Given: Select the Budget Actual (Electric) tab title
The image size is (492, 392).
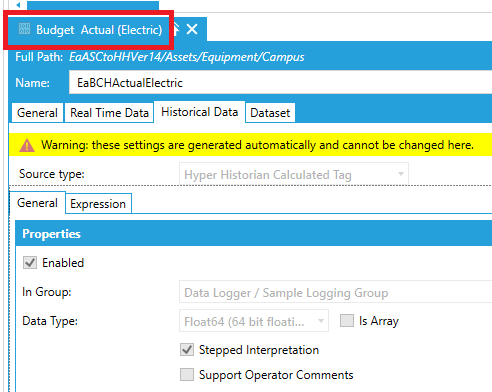Looking at the screenshot, I should [x=99, y=30].
